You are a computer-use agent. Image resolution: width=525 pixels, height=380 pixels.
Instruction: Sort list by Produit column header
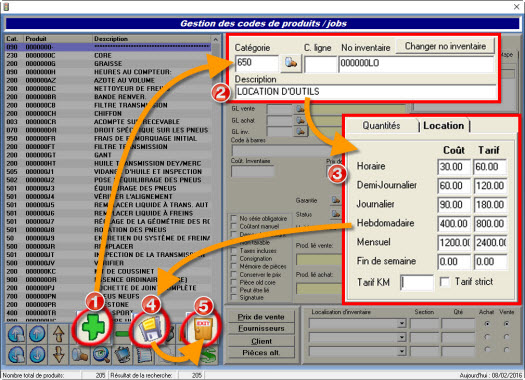58,39
